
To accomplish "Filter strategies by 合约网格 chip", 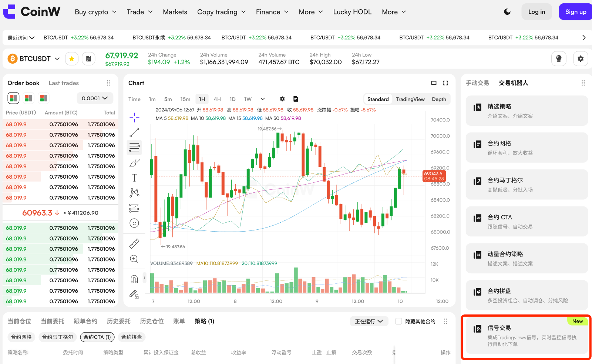I will [x=21, y=337].
